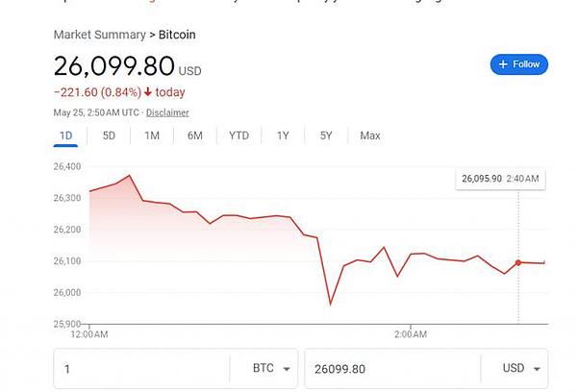This screenshot has height=392, width=577.
Task: Click the red data point on chart
Action: [x=518, y=262]
